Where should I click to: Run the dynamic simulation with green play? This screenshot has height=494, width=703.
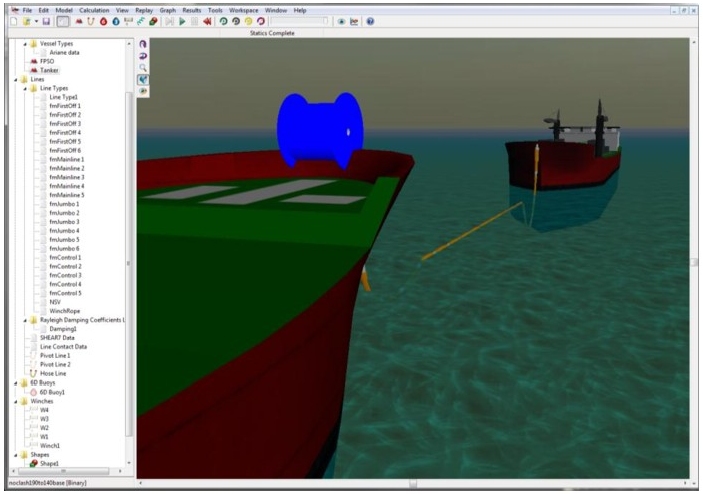click(182, 22)
